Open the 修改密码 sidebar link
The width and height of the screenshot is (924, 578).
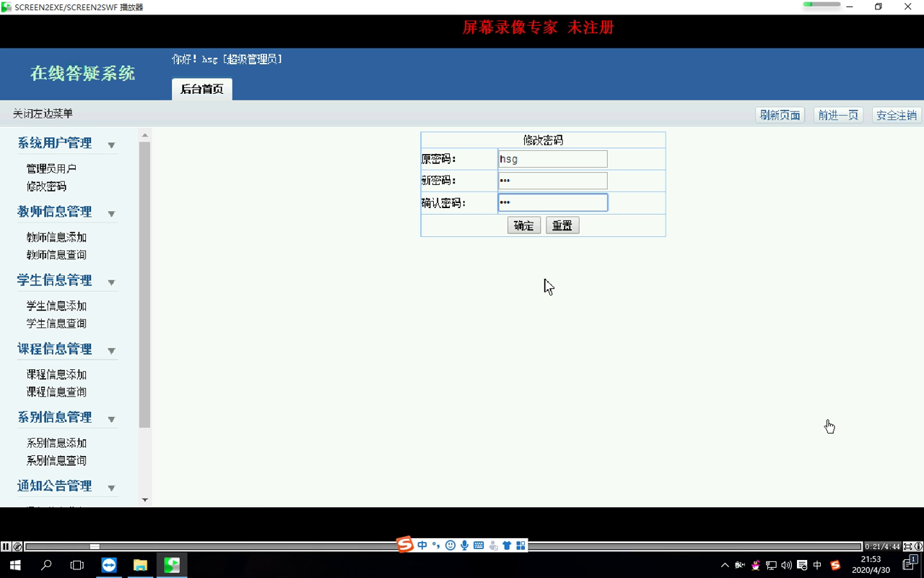point(46,186)
